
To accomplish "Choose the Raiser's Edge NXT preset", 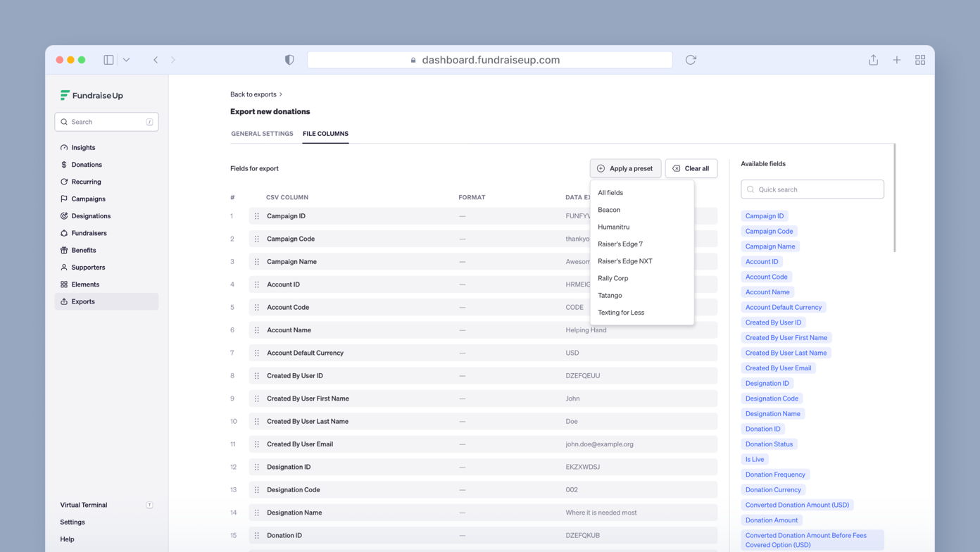I will (625, 261).
